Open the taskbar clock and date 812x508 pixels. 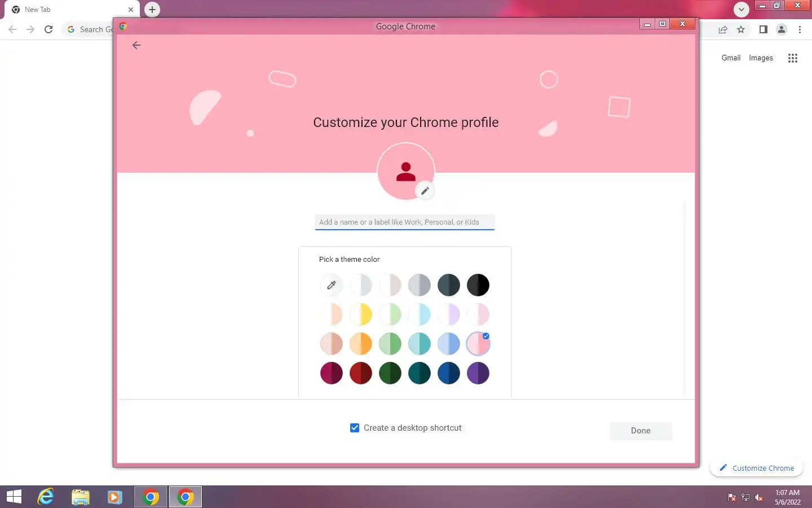(787, 497)
